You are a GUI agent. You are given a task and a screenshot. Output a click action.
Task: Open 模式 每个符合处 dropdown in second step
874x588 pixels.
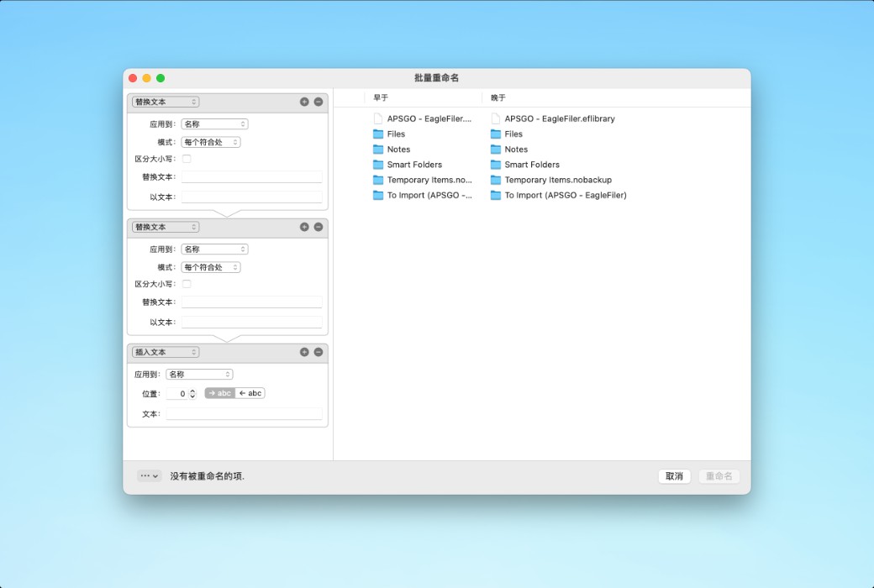(x=211, y=267)
